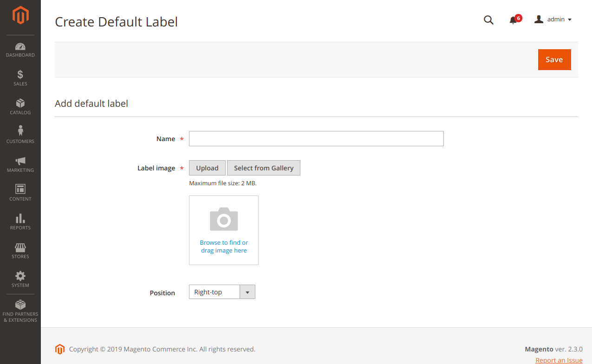Focus the Name input field
The width and height of the screenshot is (592, 364).
[x=316, y=139]
